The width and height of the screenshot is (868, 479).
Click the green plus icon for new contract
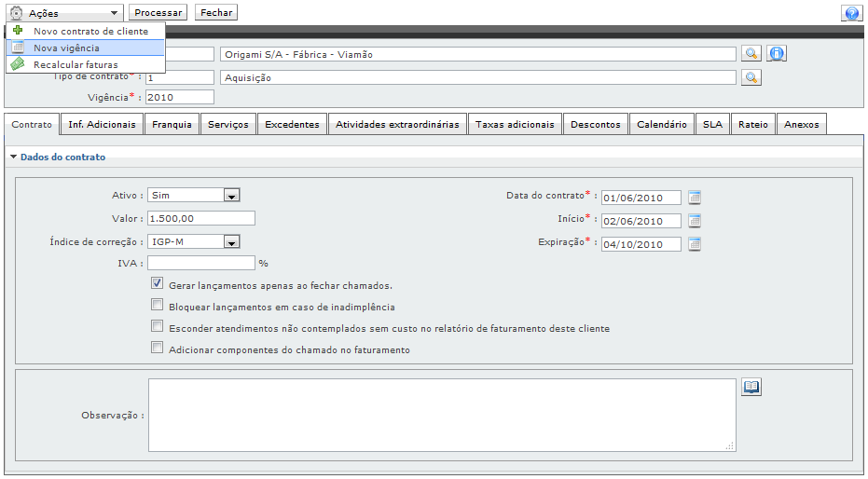[x=18, y=31]
